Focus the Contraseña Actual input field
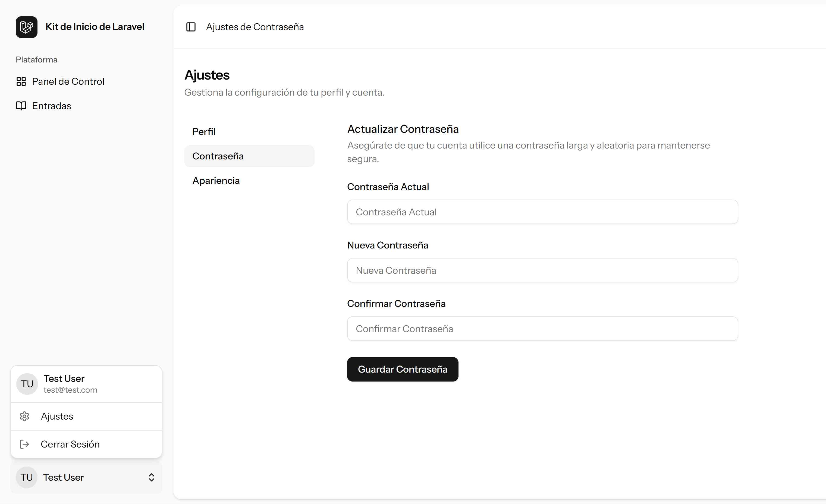Viewport: 826px width, 504px height. (542, 212)
